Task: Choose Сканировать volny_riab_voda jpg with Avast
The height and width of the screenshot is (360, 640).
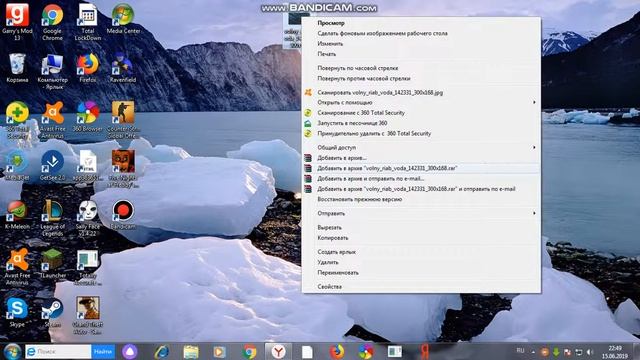Action: pos(421,93)
